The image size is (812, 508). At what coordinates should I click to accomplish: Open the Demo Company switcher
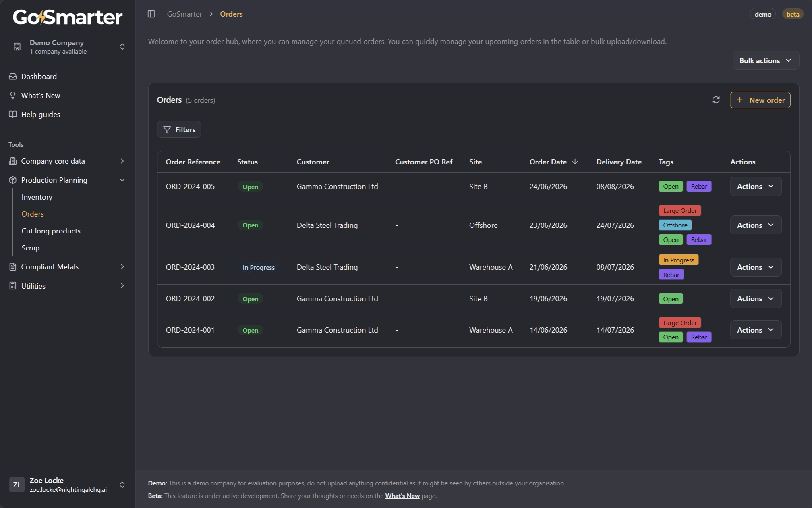[68, 47]
